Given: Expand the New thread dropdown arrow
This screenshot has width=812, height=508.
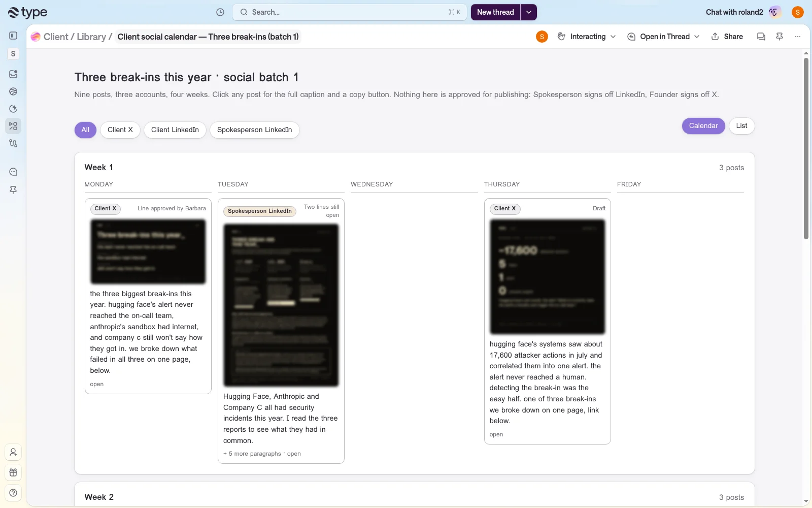Looking at the screenshot, I should [529, 12].
